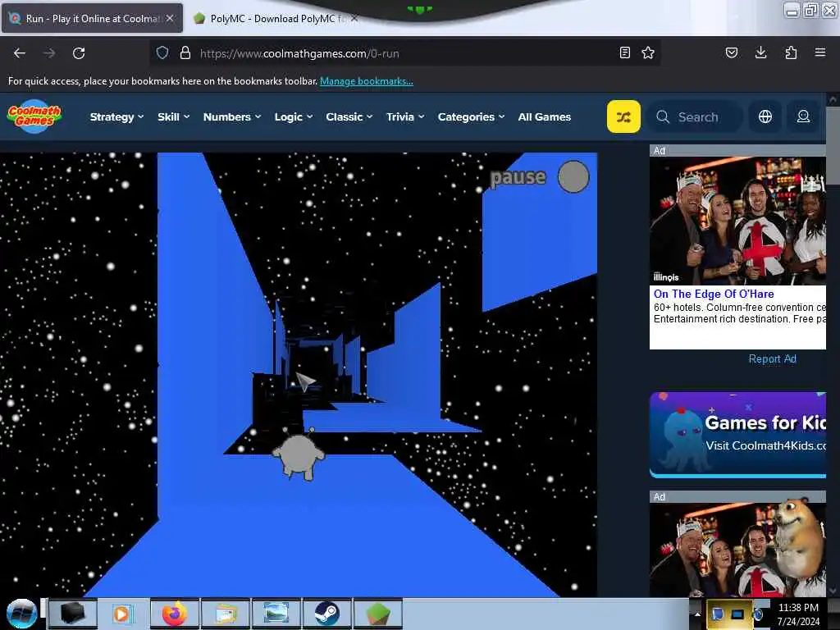Image resolution: width=840 pixels, height=630 pixels.
Task: Switch to the PolyMC Download tab
Action: coord(276,18)
